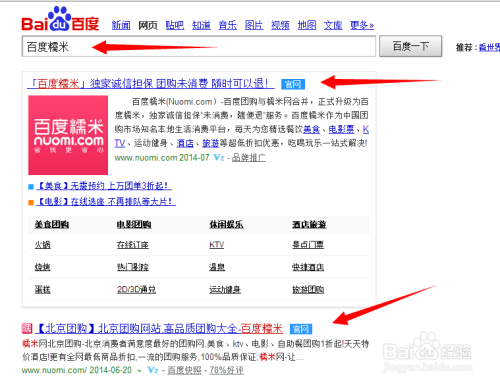500x385 pixels.
Task: Expand the 更多» menu
Action: click(x=362, y=25)
